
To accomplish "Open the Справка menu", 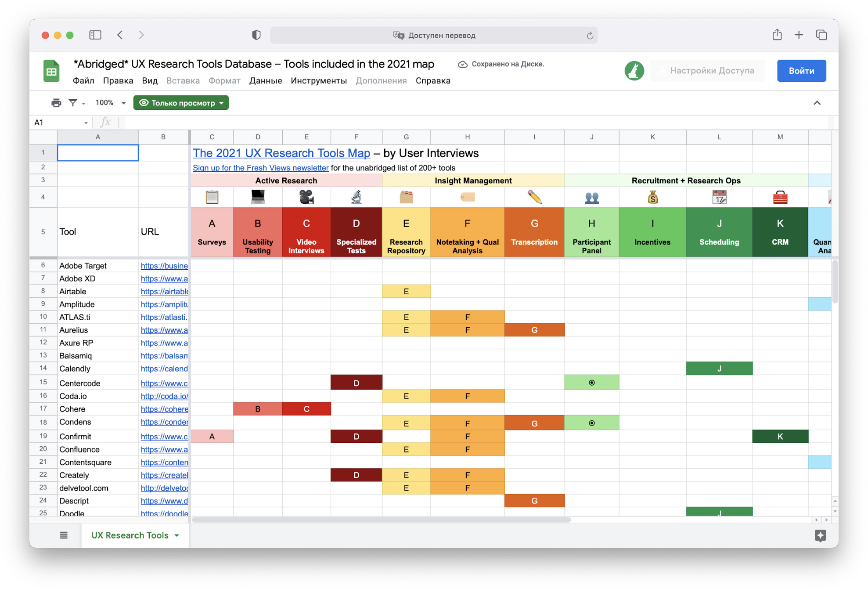I will click(x=433, y=81).
